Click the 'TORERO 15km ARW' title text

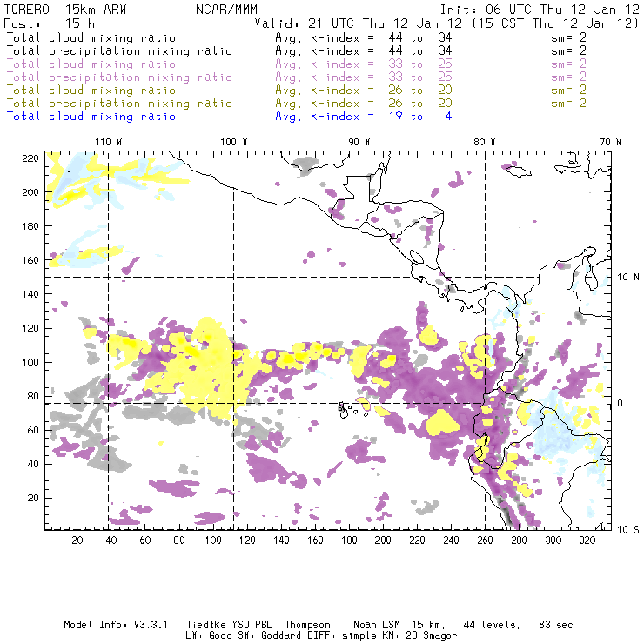point(65,10)
